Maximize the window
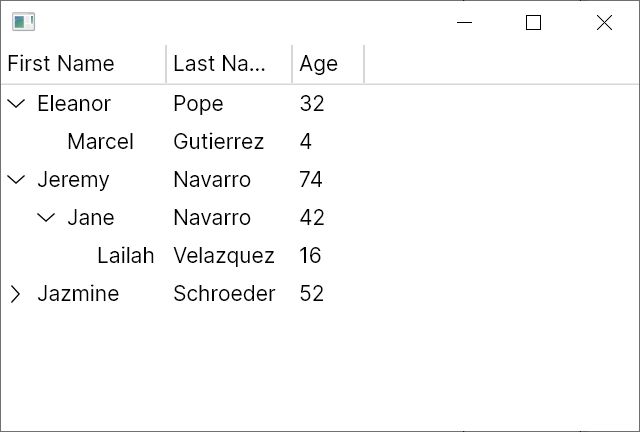640x432 pixels. coord(533,23)
